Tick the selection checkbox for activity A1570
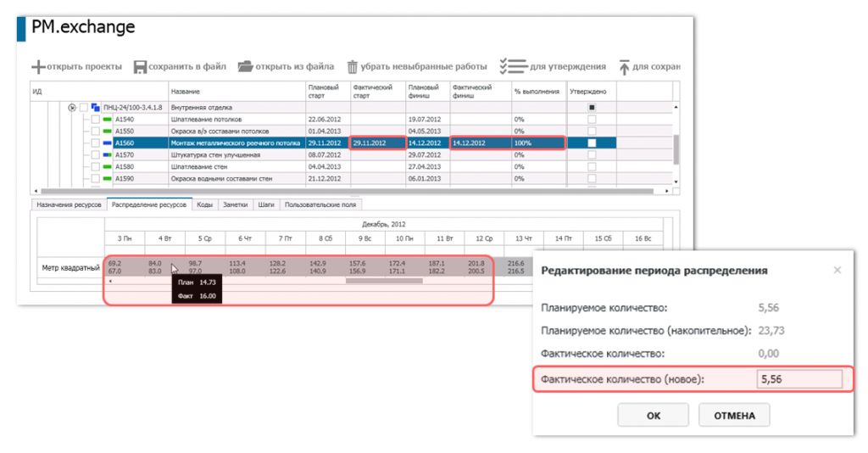This screenshot has width=868, height=453. pos(96,155)
